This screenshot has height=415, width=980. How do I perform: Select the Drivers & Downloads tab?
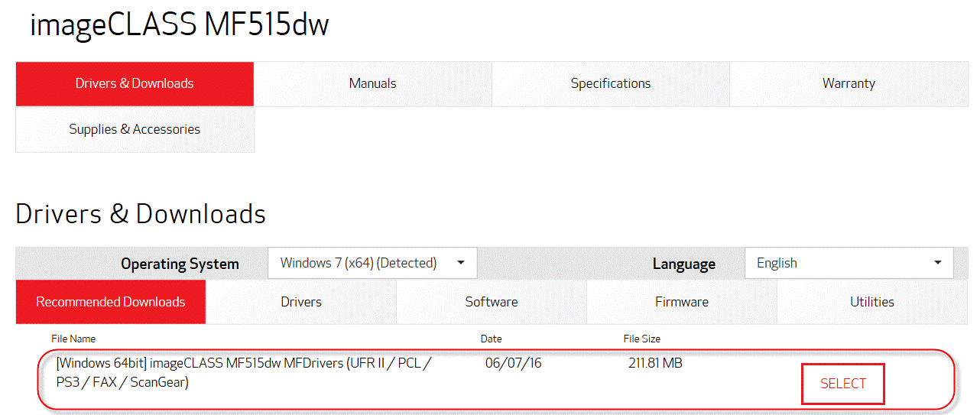tap(135, 83)
